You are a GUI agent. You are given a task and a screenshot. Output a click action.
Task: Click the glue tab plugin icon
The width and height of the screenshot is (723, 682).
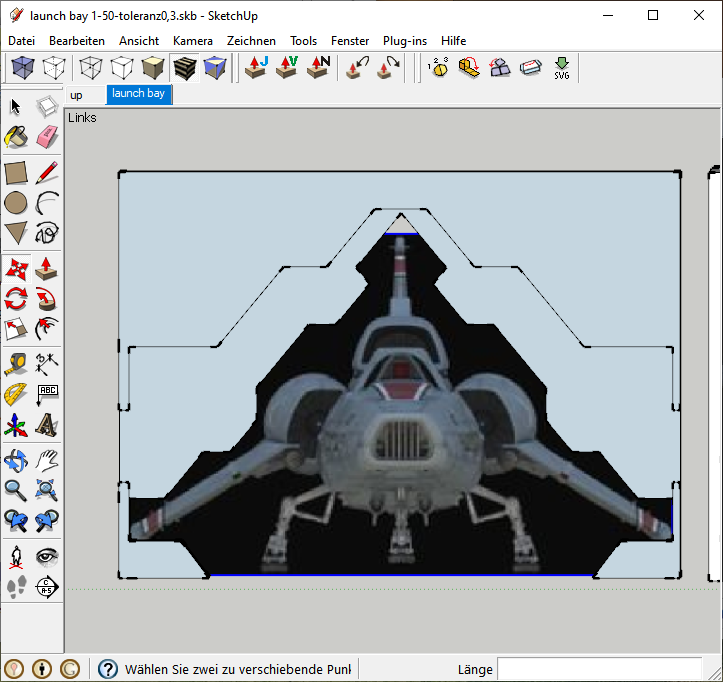pyautogui.click(x=531, y=68)
